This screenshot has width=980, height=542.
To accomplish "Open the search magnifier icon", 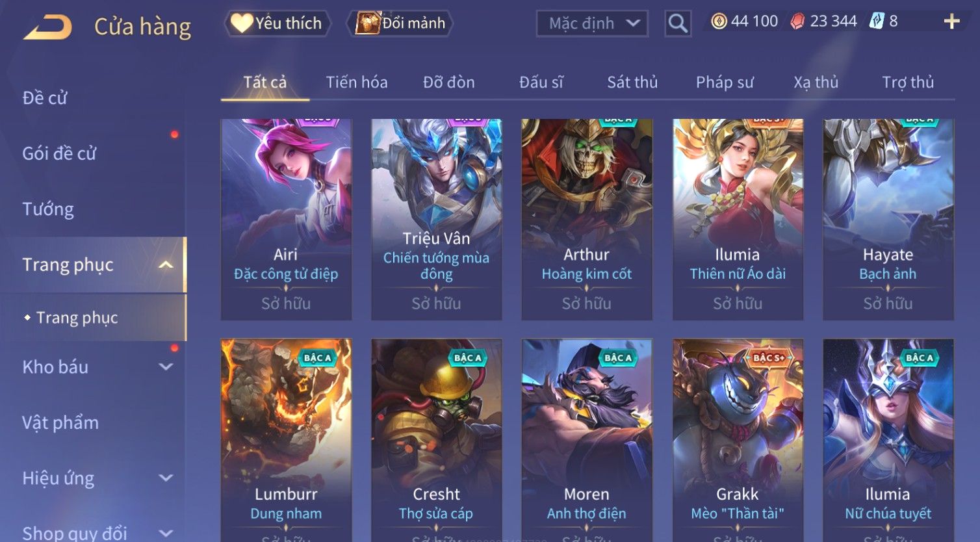I will [678, 23].
